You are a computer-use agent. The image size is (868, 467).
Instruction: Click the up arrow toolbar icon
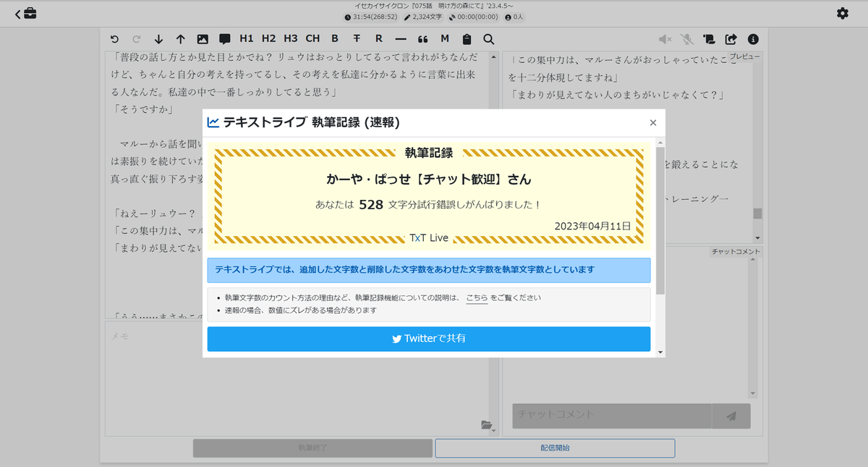pyautogui.click(x=181, y=39)
